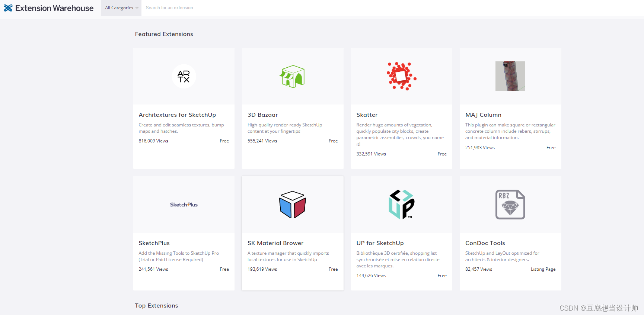Open the Skatter title link

tap(367, 115)
